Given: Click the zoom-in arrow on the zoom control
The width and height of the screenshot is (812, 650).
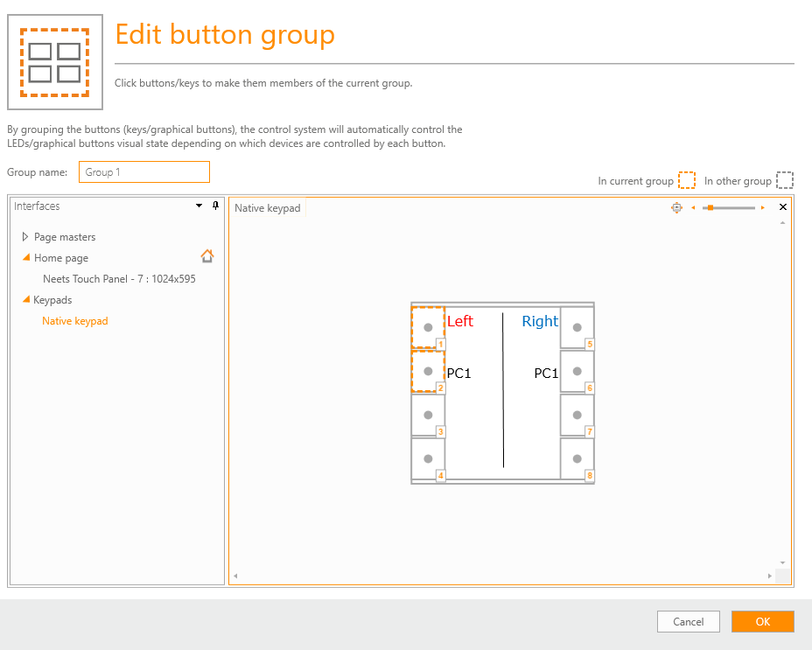Looking at the screenshot, I should coord(761,208).
